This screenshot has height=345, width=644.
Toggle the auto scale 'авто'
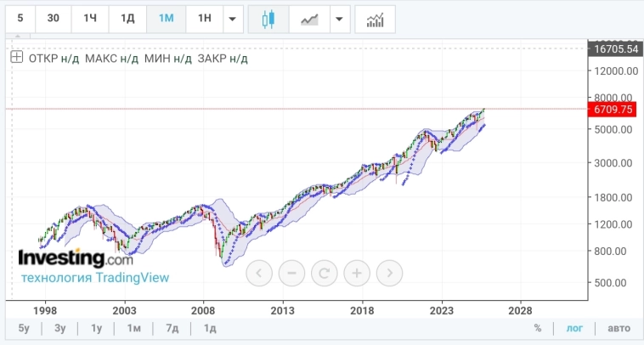619,328
